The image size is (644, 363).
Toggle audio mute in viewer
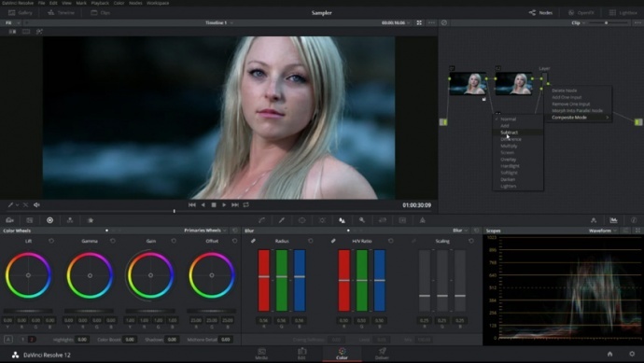(x=36, y=204)
